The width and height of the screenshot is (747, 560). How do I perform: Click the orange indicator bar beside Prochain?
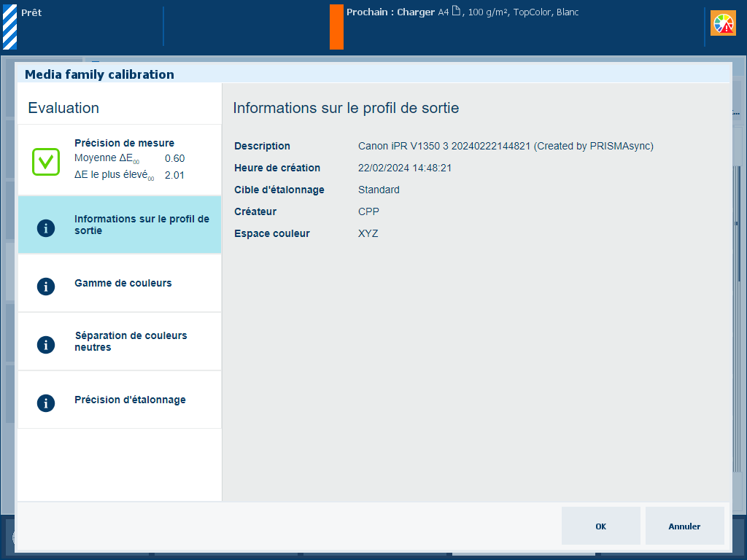click(x=336, y=26)
